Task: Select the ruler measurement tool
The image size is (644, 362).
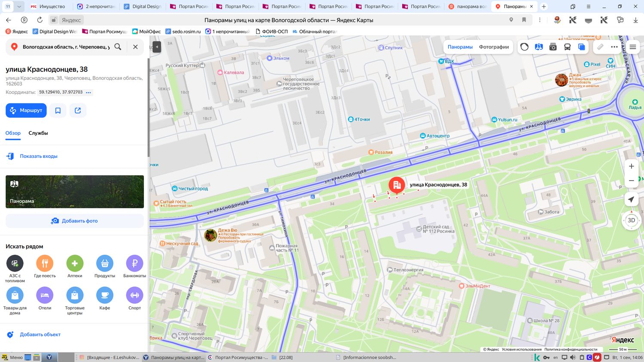Action: [600, 47]
